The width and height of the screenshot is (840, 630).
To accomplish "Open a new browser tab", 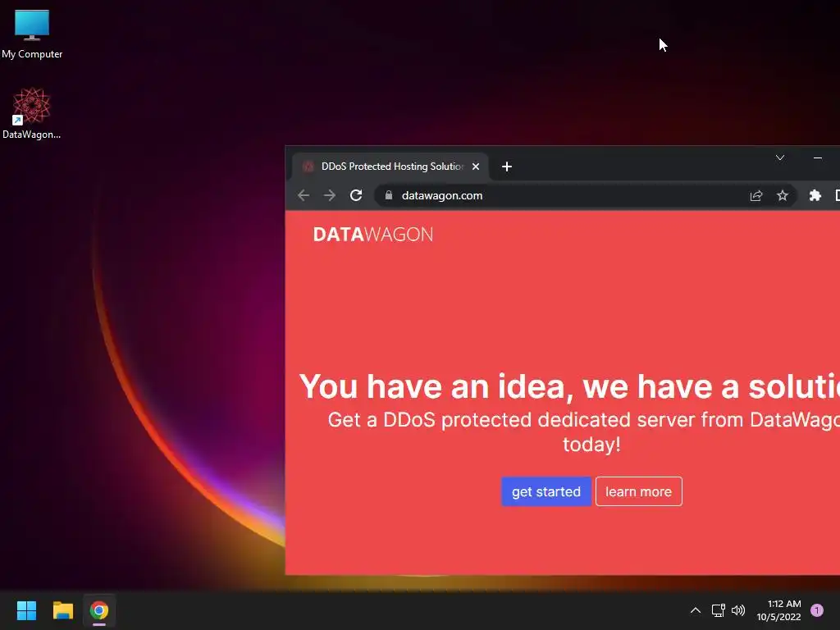I will 507,167.
